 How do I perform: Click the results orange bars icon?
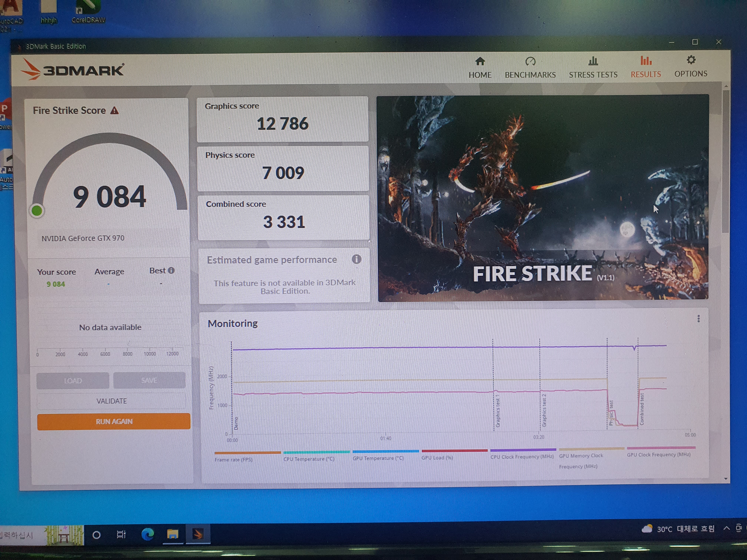click(646, 60)
